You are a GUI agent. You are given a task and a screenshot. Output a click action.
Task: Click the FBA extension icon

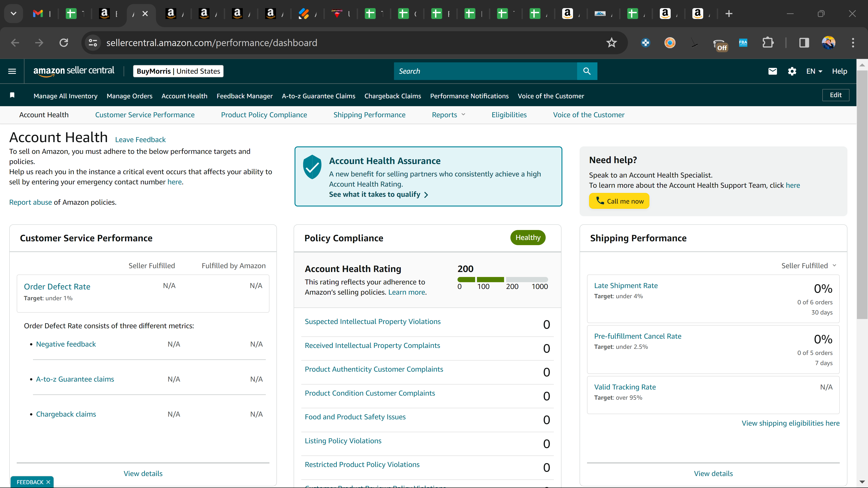(743, 43)
